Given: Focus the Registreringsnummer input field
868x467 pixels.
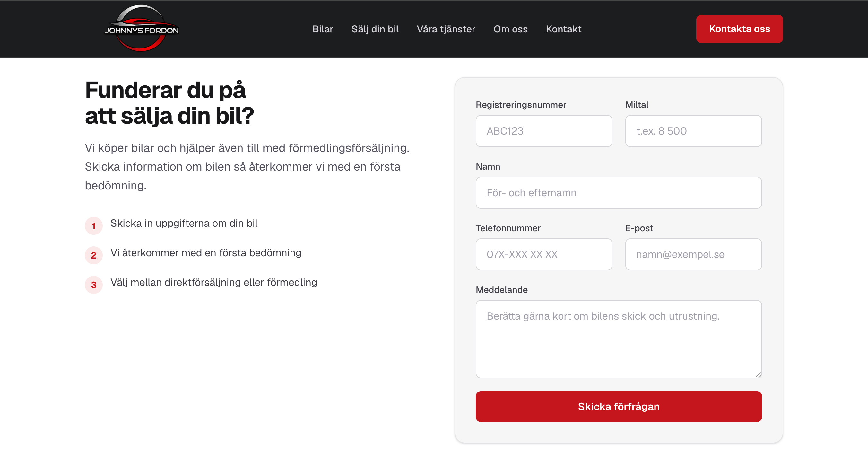Looking at the screenshot, I should pyautogui.click(x=543, y=131).
